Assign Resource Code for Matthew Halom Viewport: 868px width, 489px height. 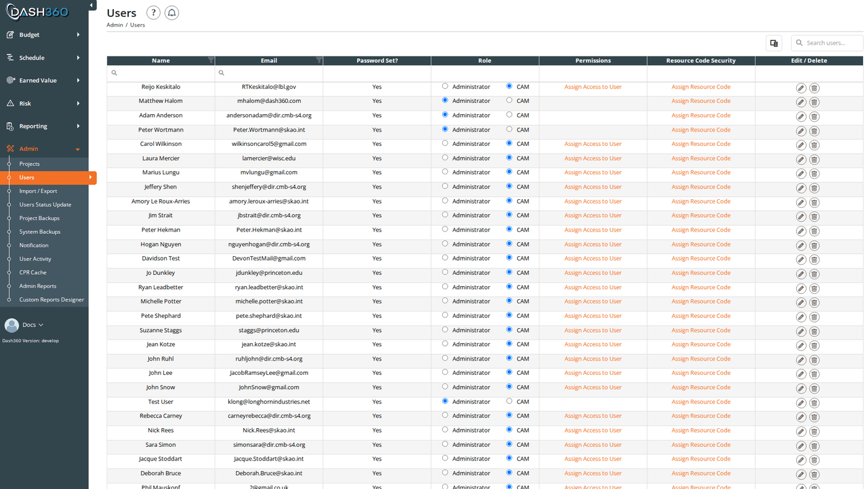[x=701, y=101]
